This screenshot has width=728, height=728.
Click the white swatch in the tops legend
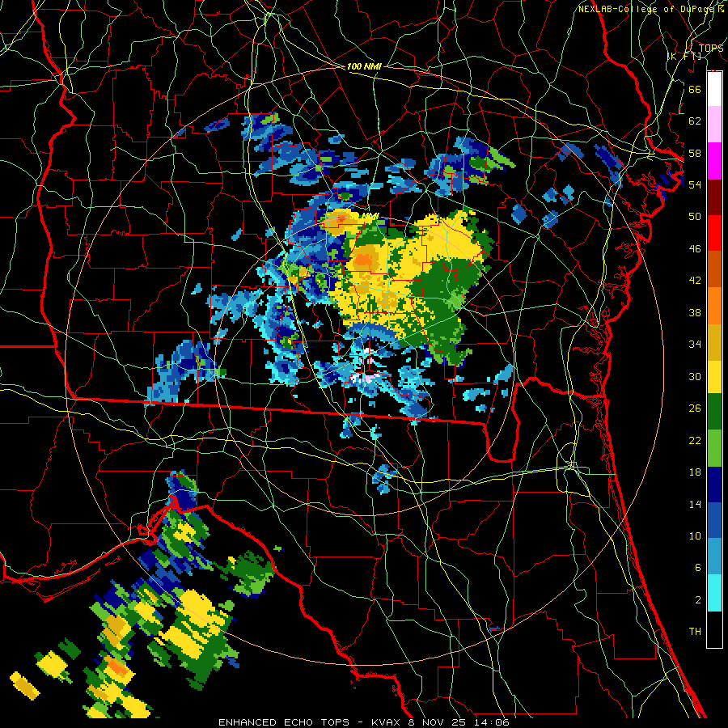coord(714,89)
